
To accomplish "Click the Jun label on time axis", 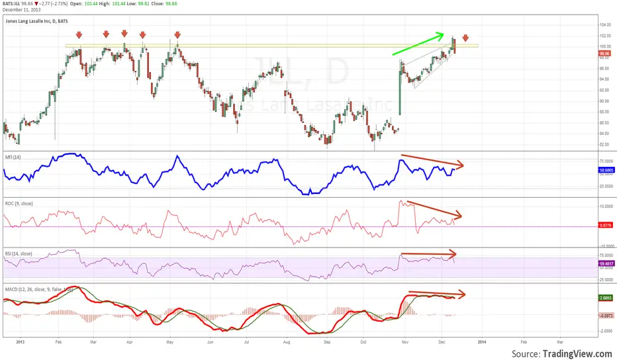I will [210, 342].
